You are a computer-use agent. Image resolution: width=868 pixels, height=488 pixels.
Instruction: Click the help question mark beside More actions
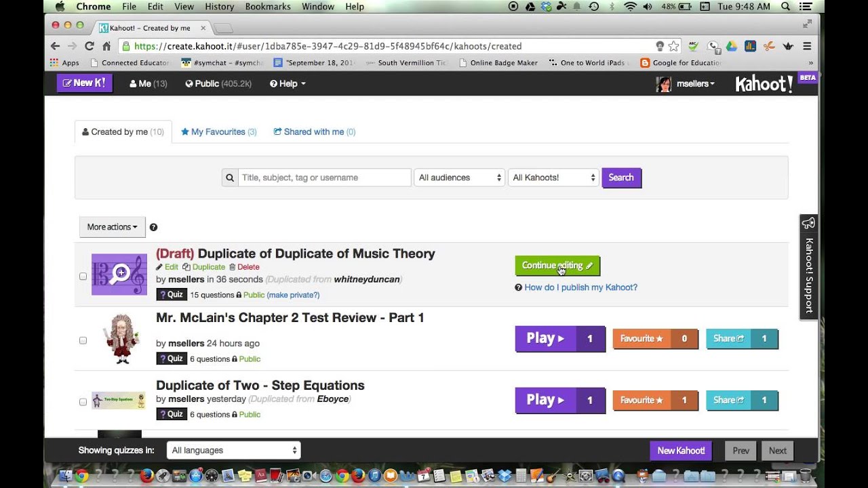click(x=153, y=227)
